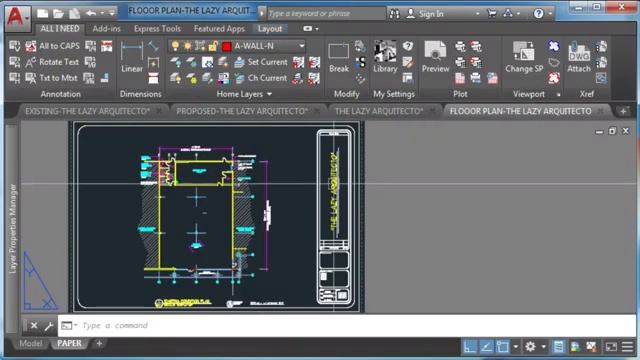This screenshot has height=360, width=640.
Task: Open the A-WALL-N layer dropdown
Action: pyautogui.click(x=302, y=46)
